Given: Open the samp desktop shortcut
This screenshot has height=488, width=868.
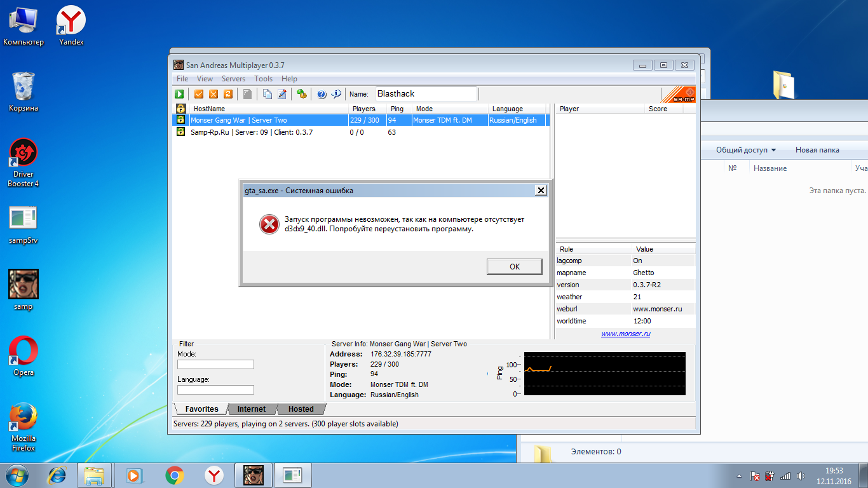Looking at the screenshot, I should click(x=24, y=290).
